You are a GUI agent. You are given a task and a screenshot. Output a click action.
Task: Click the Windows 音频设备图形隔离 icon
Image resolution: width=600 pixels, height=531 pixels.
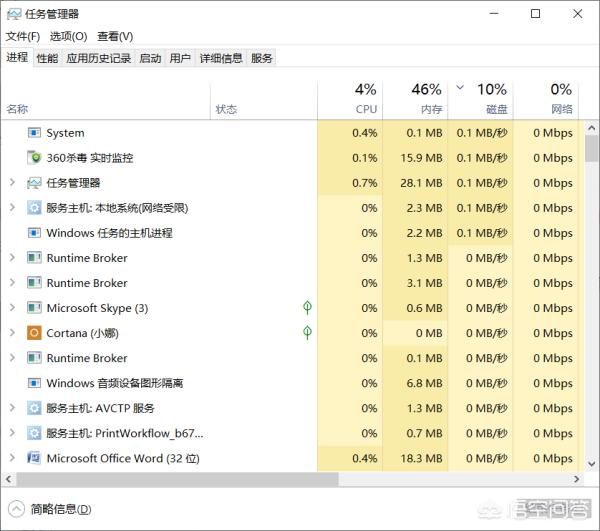[35, 383]
